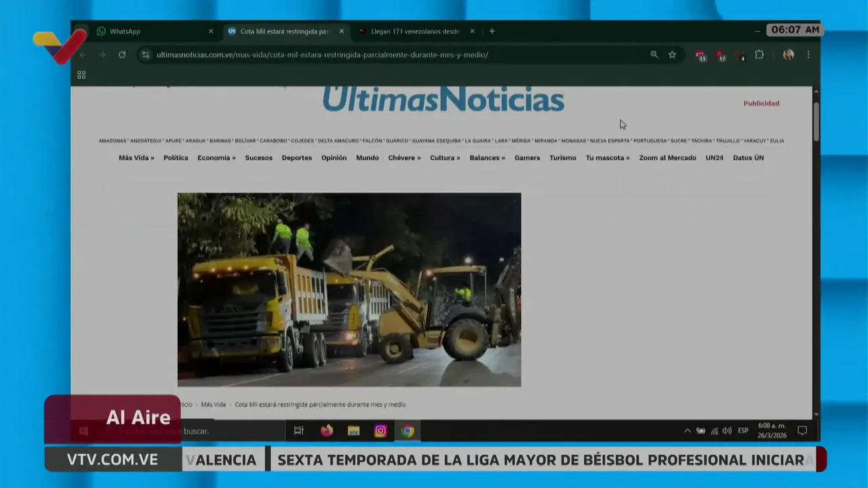
Task: Expand the Economía » navigation menu
Action: [216, 158]
